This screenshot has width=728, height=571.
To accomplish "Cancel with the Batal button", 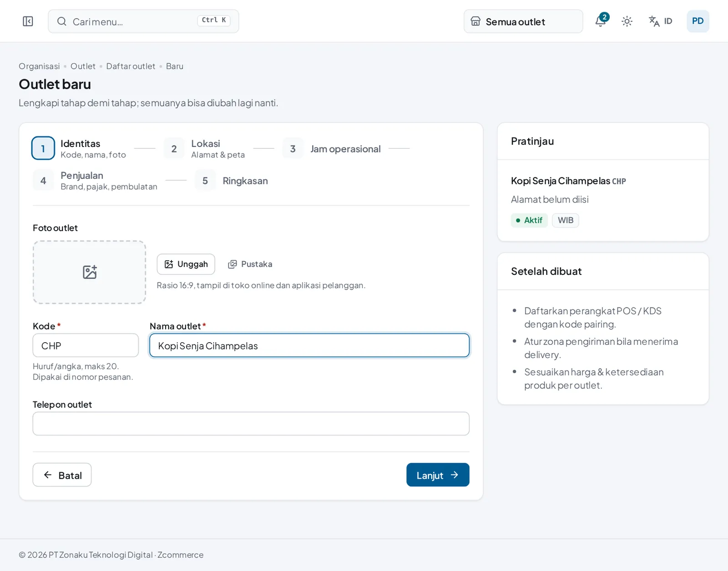I will pyautogui.click(x=62, y=475).
